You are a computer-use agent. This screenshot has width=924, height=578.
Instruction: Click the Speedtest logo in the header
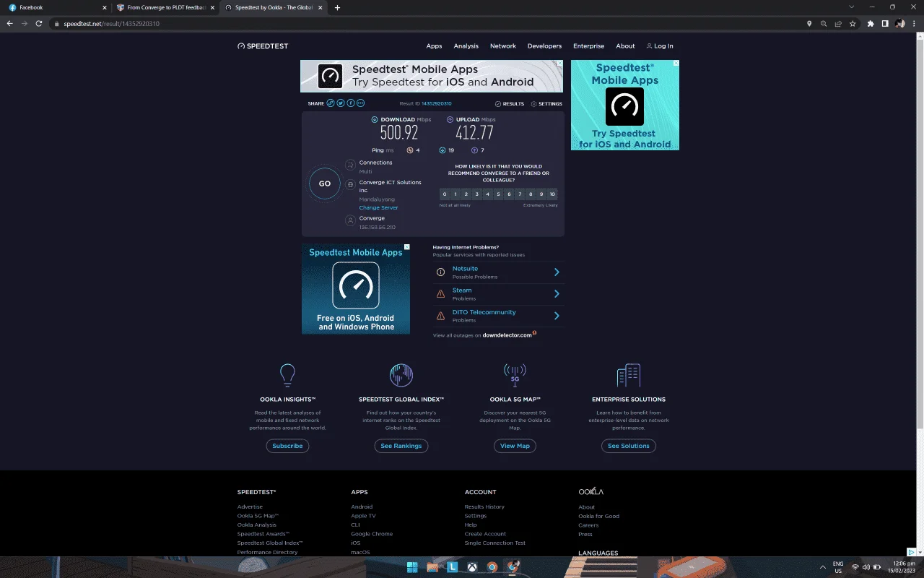(x=263, y=46)
